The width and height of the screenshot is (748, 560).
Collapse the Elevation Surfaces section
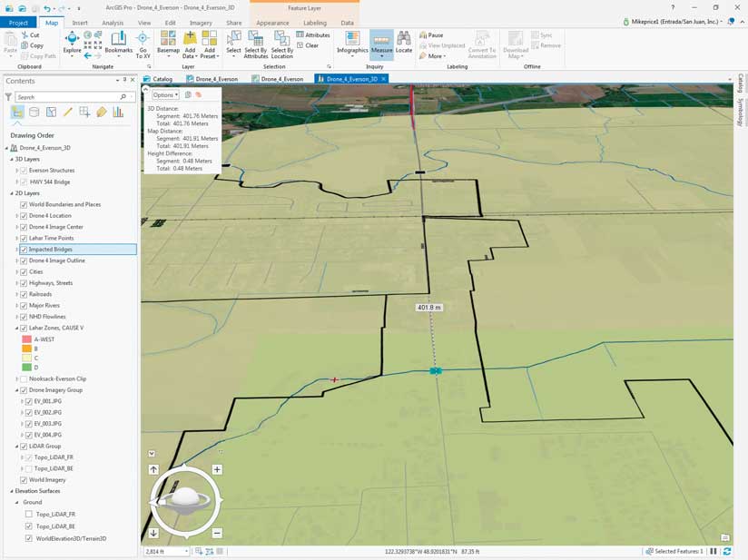point(12,491)
